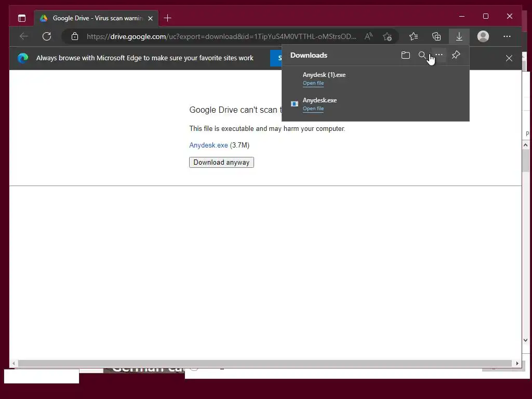The image size is (532, 399).
Task: Click the horizontal scrollbar thumb
Action: (x=264, y=363)
